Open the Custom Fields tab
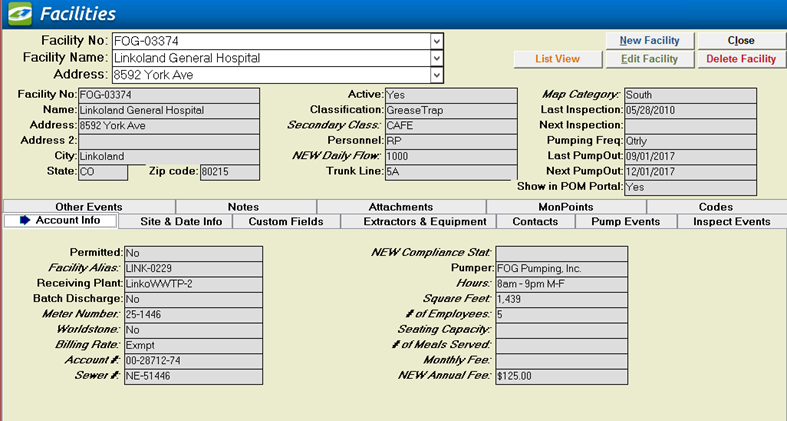Image resolution: width=787 pixels, height=421 pixels. click(x=286, y=221)
